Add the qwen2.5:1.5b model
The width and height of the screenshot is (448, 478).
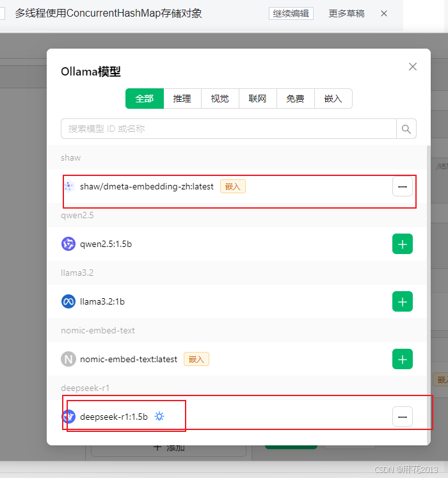tap(403, 244)
